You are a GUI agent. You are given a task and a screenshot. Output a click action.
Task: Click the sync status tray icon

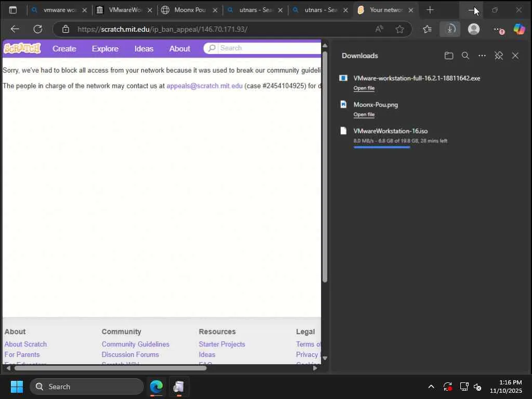point(447,387)
